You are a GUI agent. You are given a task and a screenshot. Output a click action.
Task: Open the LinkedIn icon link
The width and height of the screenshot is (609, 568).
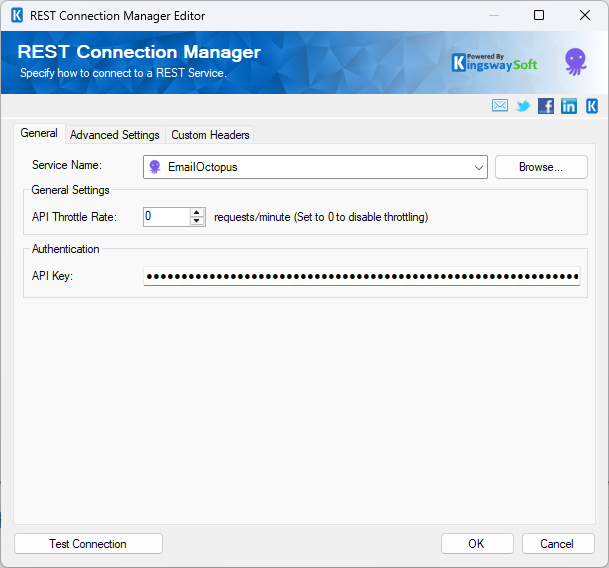pyautogui.click(x=569, y=106)
